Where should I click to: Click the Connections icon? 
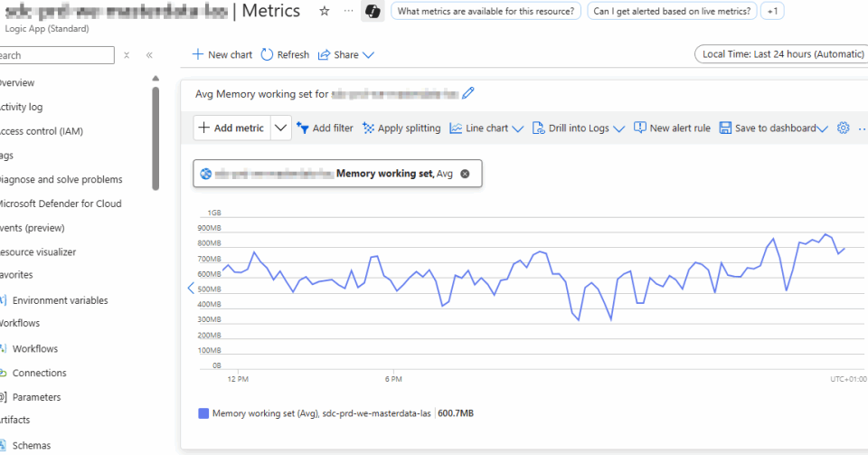(x=3, y=373)
